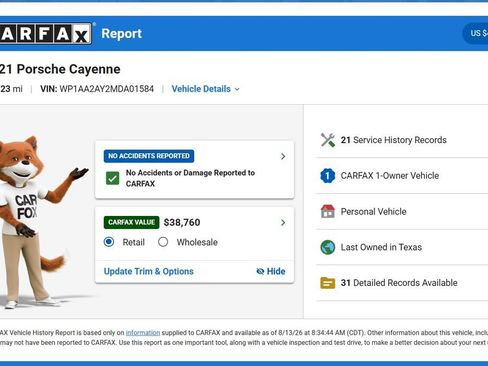The height and width of the screenshot is (366, 488).
Task: Select the Retail radio button
Action: 109,242
